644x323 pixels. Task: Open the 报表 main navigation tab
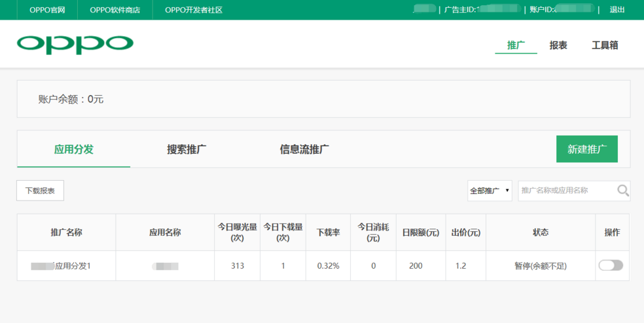pos(558,45)
